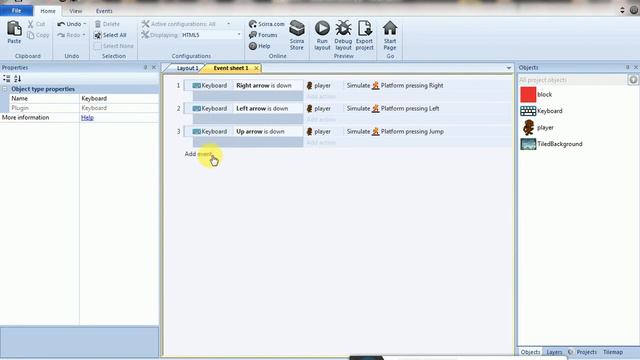Select Event sheet 1 tab

[231, 68]
